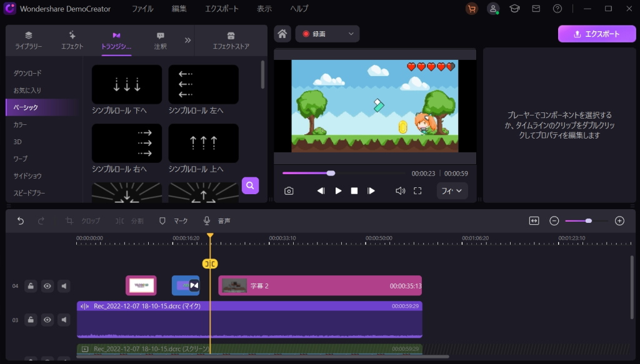
Task: Click the purple search magnifier button
Action: coord(250,185)
